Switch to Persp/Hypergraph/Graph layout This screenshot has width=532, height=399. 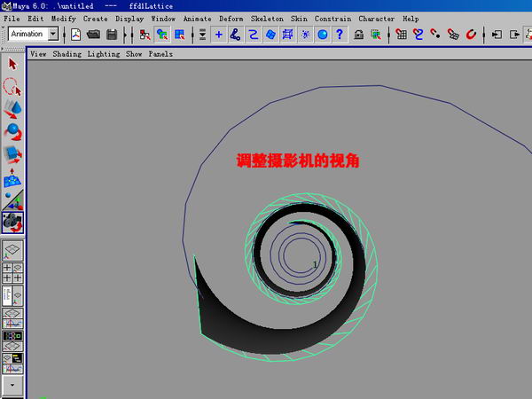click(x=13, y=364)
